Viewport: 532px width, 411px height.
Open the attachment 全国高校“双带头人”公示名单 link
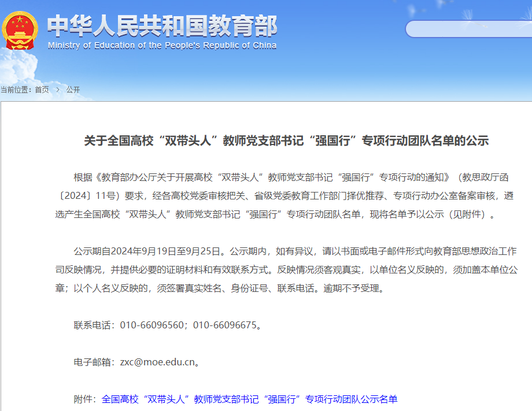249,399
